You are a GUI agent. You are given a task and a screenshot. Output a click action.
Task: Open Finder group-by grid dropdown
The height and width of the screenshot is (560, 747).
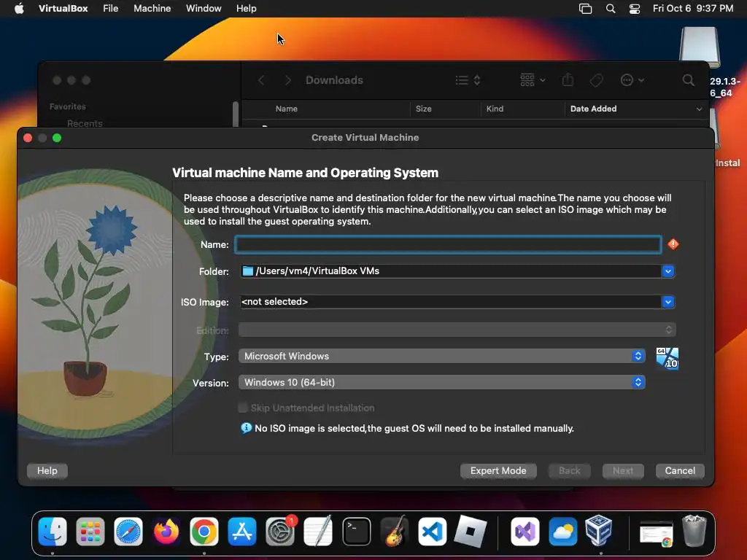pyautogui.click(x=533, y=80)
